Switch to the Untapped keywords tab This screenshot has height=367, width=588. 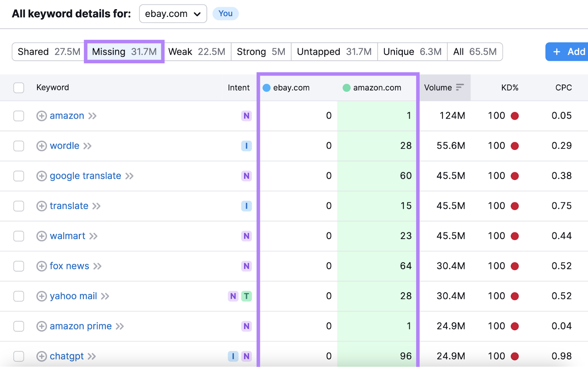pyautogui.click(x=334, y=51)
